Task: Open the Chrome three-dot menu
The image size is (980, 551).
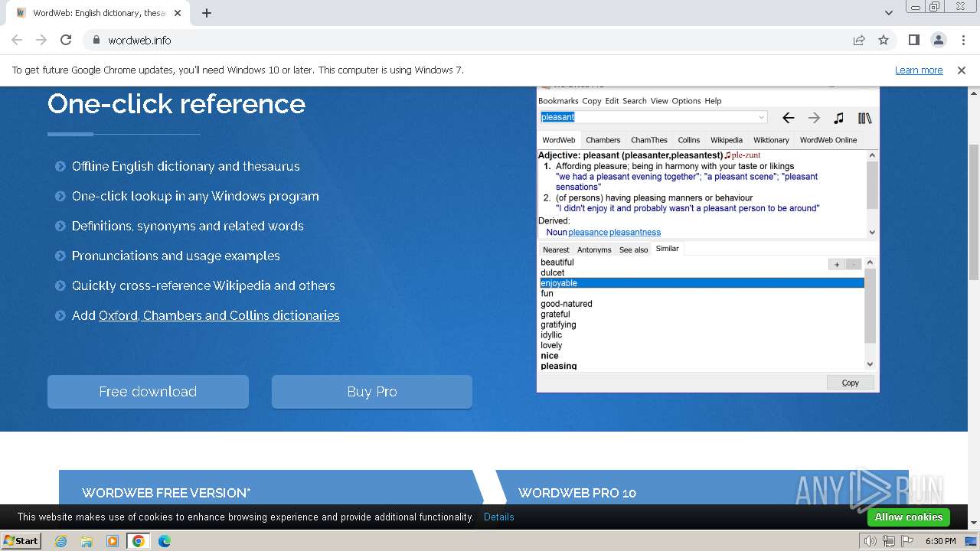Action: tap(962, 40)
